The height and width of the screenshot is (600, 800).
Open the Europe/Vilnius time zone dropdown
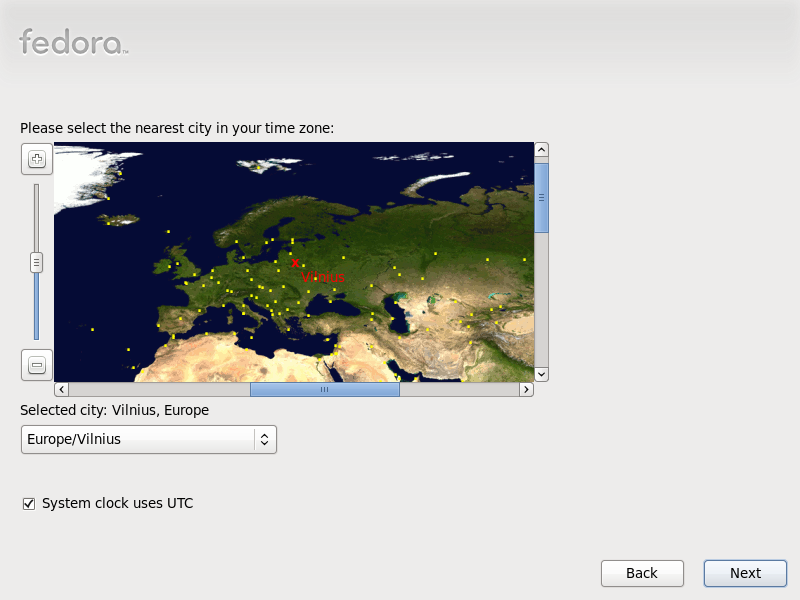[148, 439]
